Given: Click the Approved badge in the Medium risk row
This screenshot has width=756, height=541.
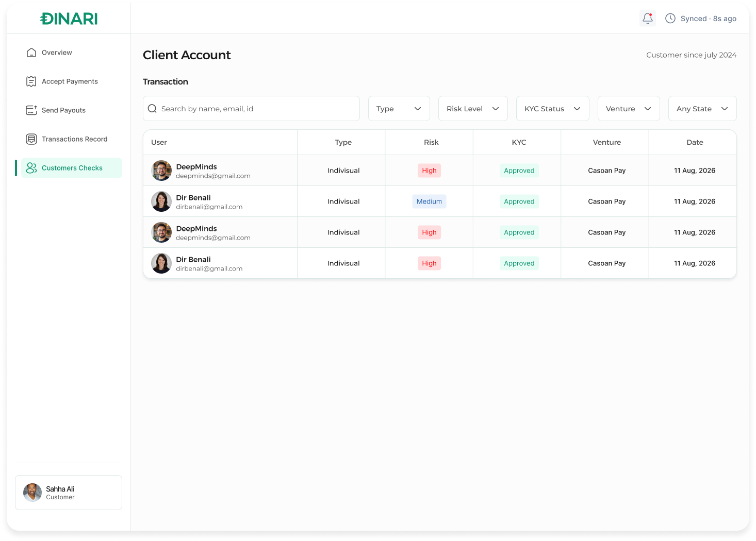Looking at the screenshot, I should tap(519, 201).
